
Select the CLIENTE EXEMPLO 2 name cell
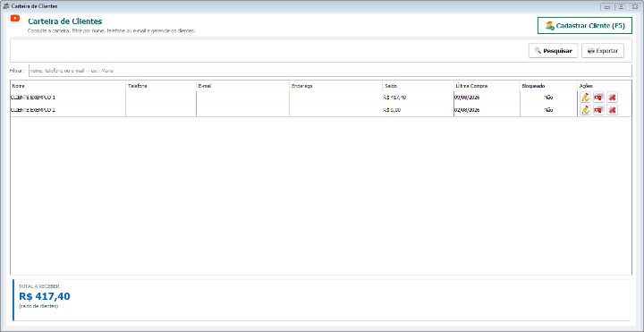coord(68,110)
